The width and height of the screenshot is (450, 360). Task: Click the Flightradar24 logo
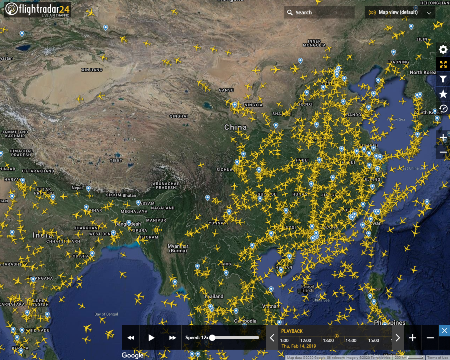coord(37,9)
